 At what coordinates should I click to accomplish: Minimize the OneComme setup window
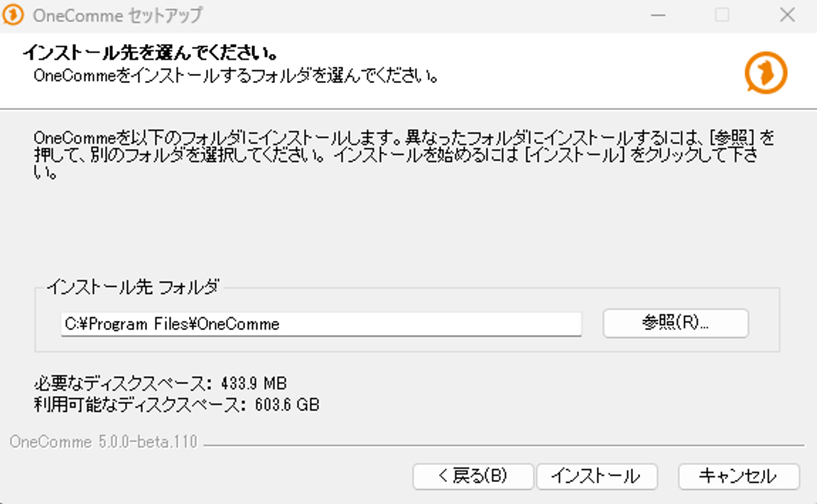[657, 15]
